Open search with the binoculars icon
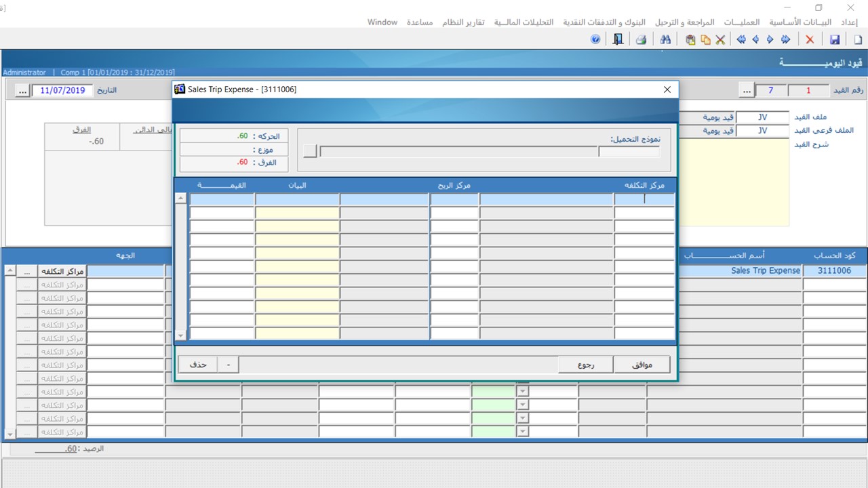The width and height of the screenshot is (868, 488). pyautogui.click(x=665, y=40)
